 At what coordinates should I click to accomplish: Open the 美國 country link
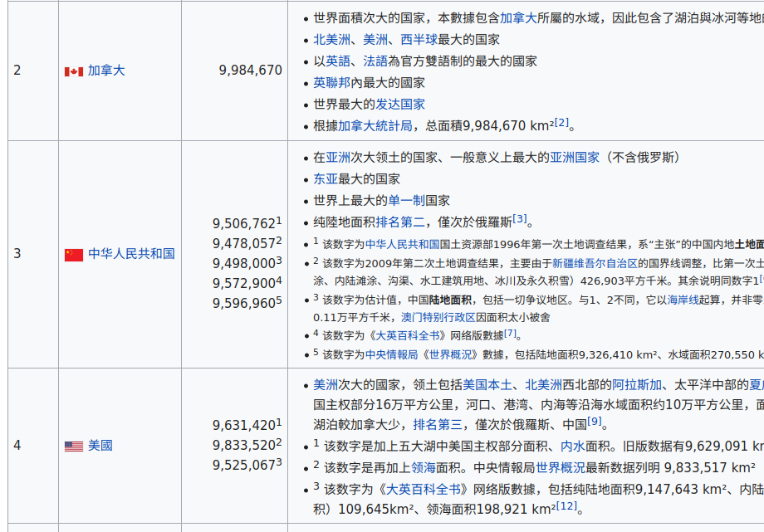click(x=100, y=446)
